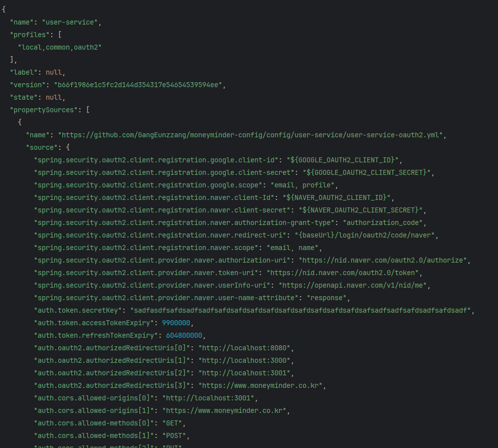Click the authorization_code grant type value
498x448 pixels.
click(382, 222)
